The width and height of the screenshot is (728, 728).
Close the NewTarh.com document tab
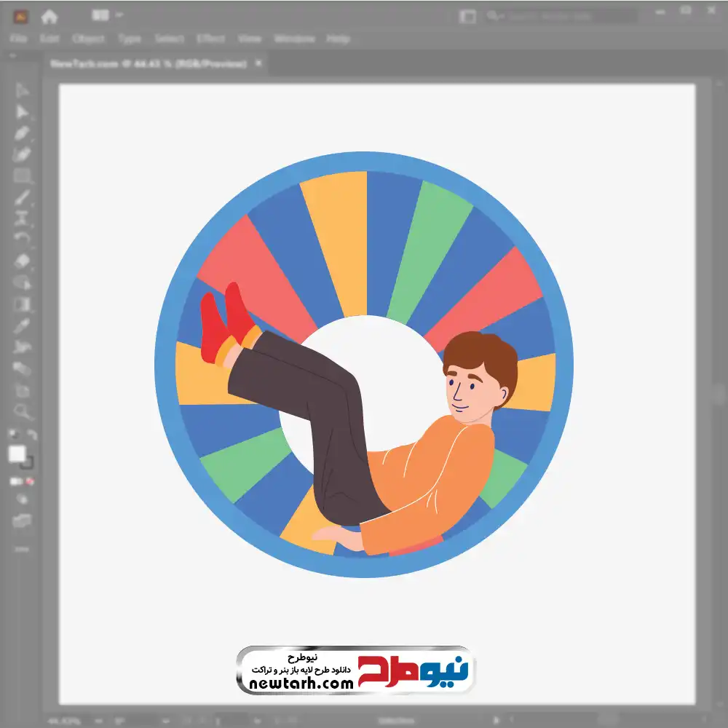click(258, 63)
